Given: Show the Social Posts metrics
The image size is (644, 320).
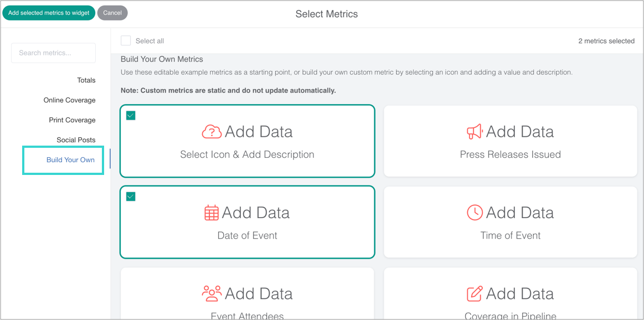Looking at the screenshot, I should point(76,140).
